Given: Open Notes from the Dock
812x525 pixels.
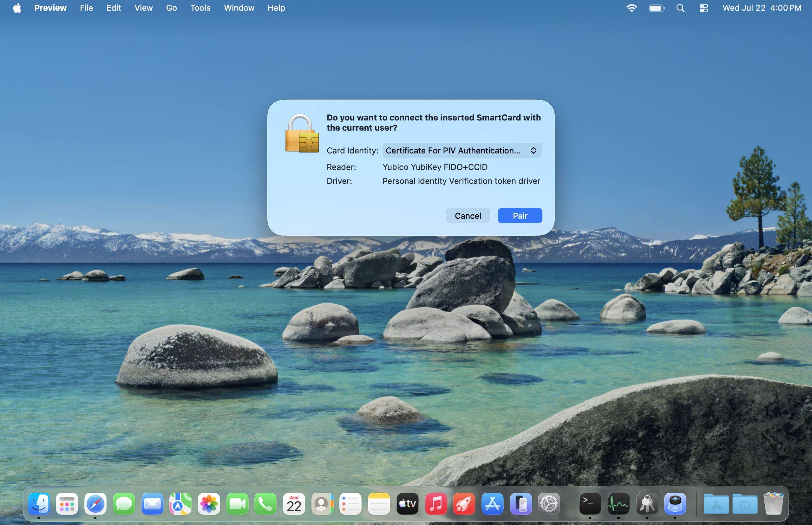Looking at the screenshot, I should click(x=379, y=503).
